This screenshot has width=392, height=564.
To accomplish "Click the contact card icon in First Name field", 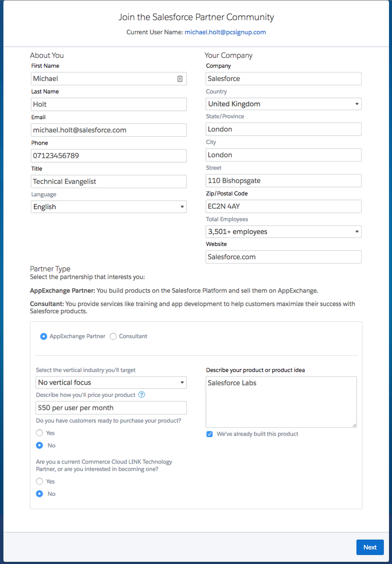I will click(180, 79).
